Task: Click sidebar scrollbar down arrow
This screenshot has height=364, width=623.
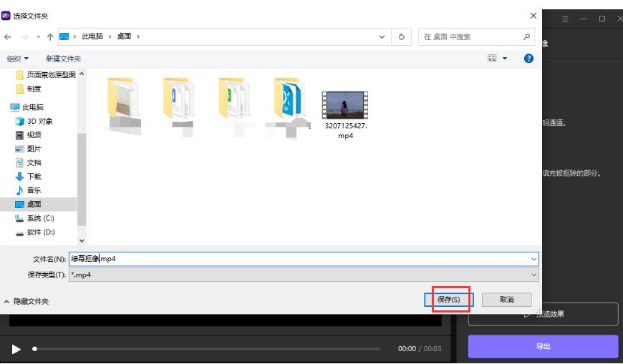Action: click(x=82, y=240)
